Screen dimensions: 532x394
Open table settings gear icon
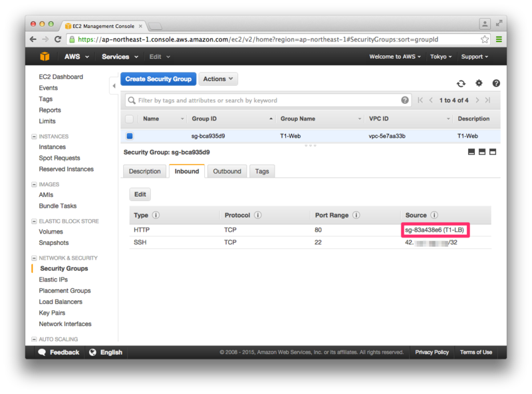479,83
